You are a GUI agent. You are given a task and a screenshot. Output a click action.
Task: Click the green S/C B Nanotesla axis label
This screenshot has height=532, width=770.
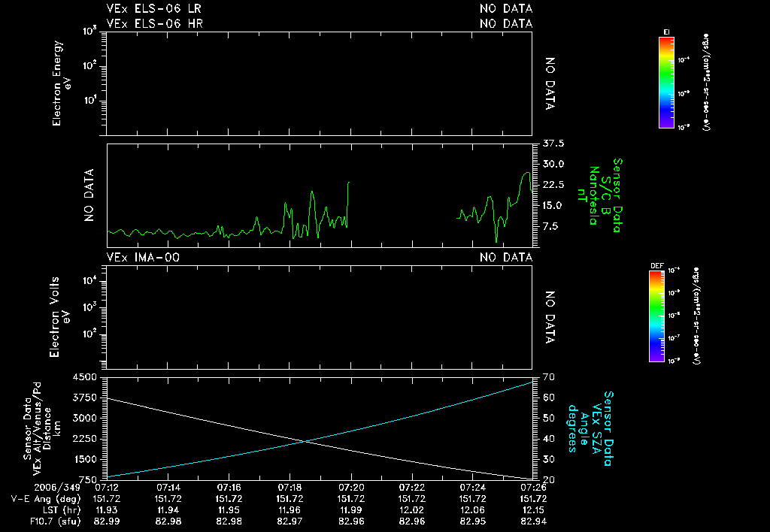[599, 195]
